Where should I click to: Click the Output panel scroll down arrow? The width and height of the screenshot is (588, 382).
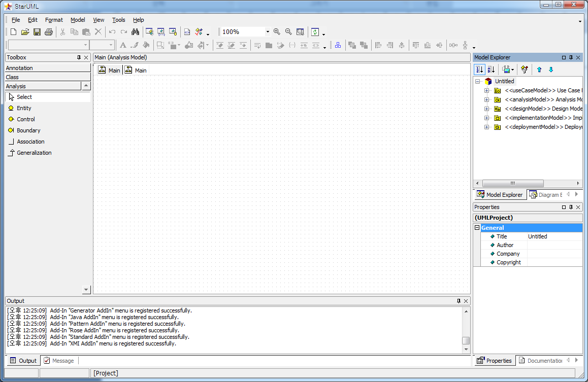(x=466, y=349)
